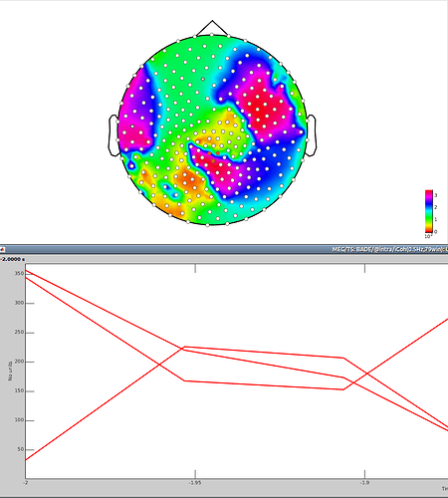Click the y-axis unit label of the time series
The width and height of the screenshot is (448, 498).
click(x=10, y=372)
